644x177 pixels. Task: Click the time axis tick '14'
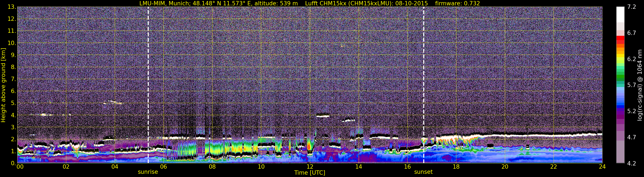point(358,167)
